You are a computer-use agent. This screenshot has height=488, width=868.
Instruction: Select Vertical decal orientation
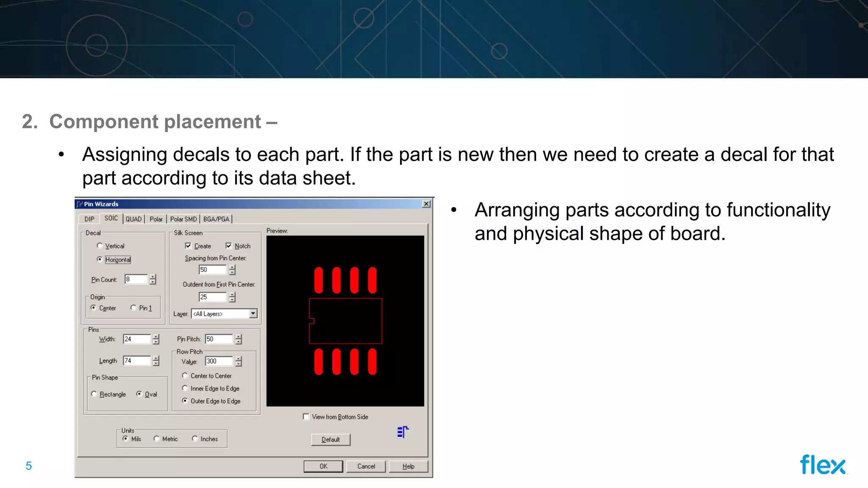(111, 246)
